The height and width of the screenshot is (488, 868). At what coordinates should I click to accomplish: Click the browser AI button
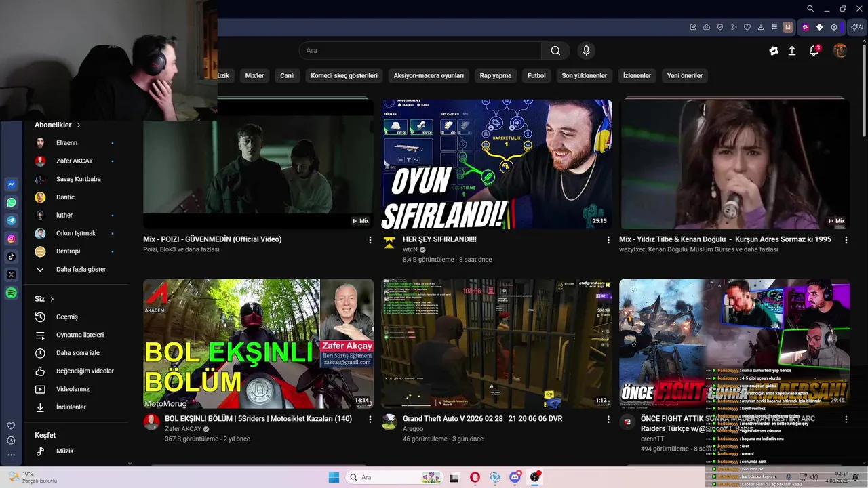click(x=857, y=27)
